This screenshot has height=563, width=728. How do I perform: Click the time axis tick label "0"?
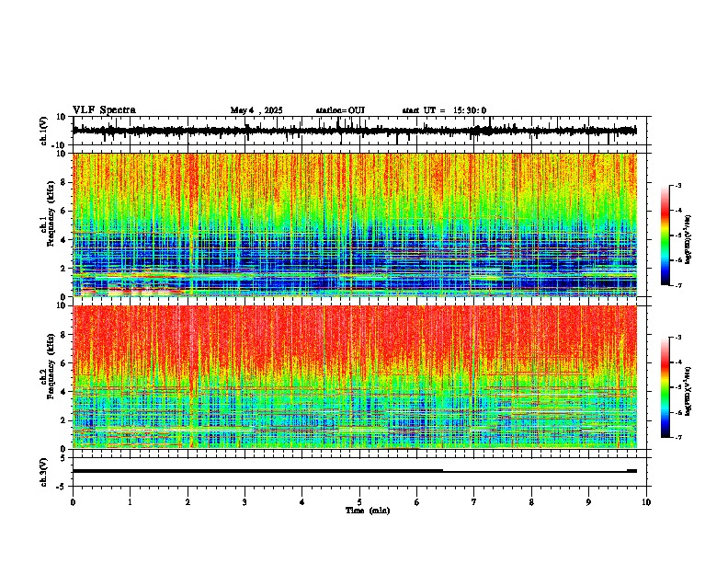(73, 502)
